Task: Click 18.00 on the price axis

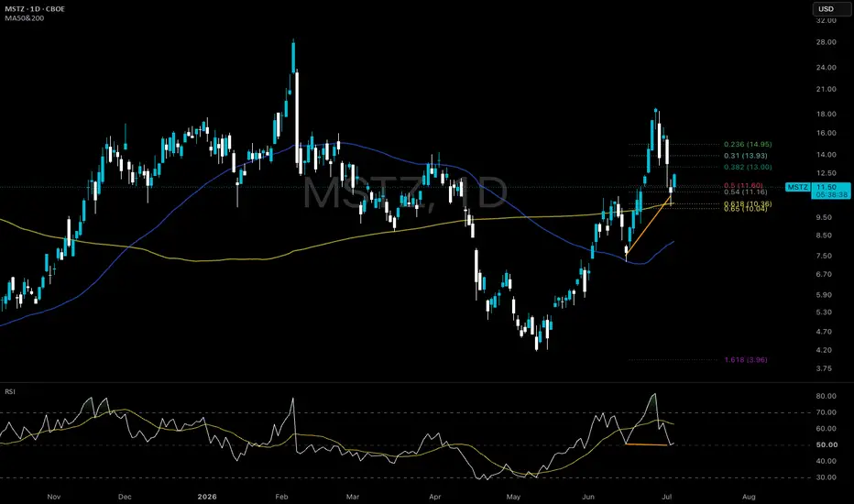Action: click(x=827, y=114)
